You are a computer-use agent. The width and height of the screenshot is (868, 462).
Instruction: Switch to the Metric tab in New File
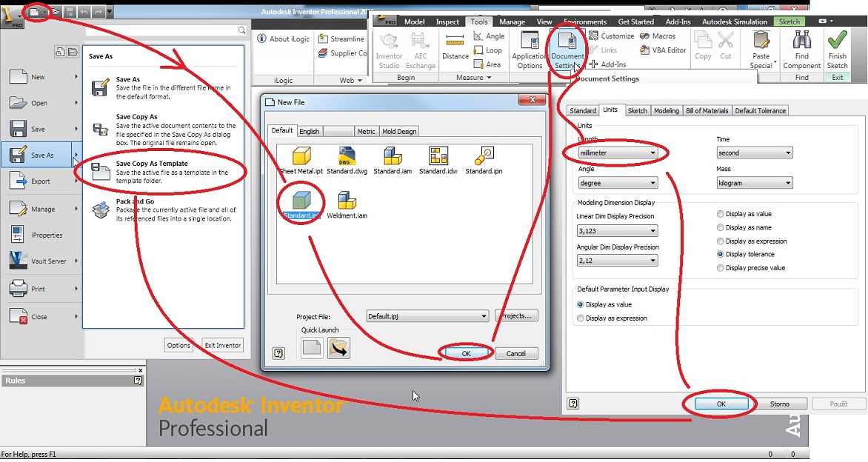pos(366,131)
